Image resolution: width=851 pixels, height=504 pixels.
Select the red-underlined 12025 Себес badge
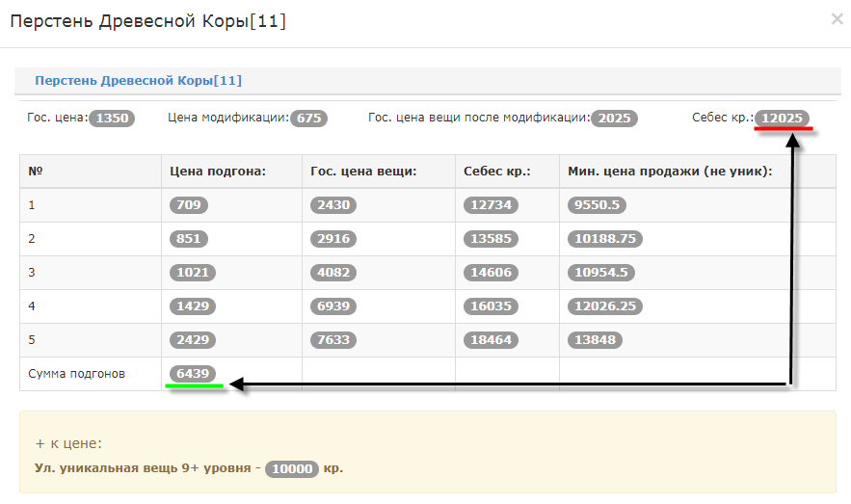(x=783, y=119)
